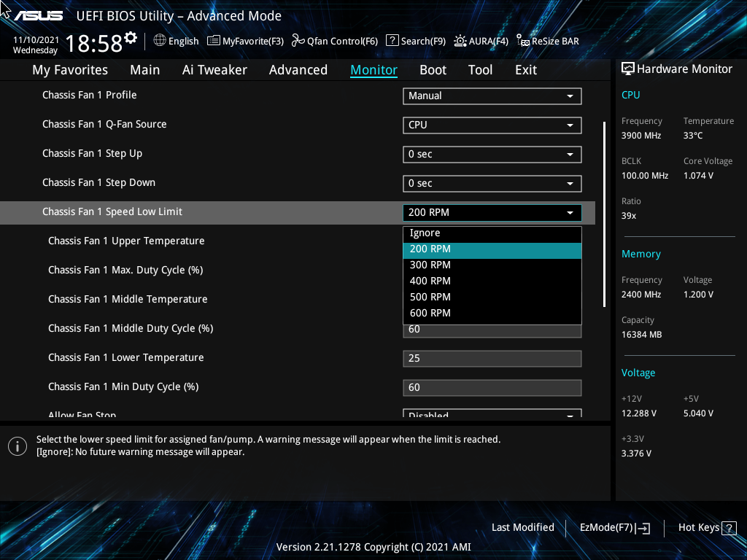
Task: Click CPU Temperature 33°C value
Action: point(693,136)
